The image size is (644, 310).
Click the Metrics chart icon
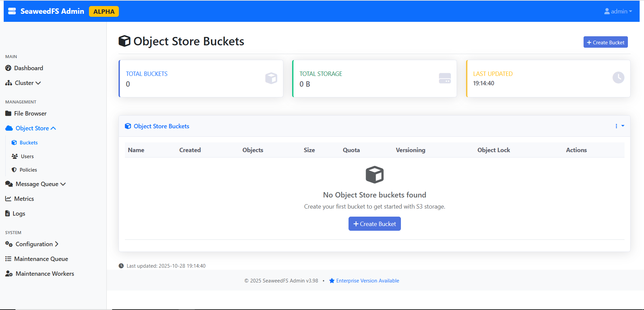[8, 199]
